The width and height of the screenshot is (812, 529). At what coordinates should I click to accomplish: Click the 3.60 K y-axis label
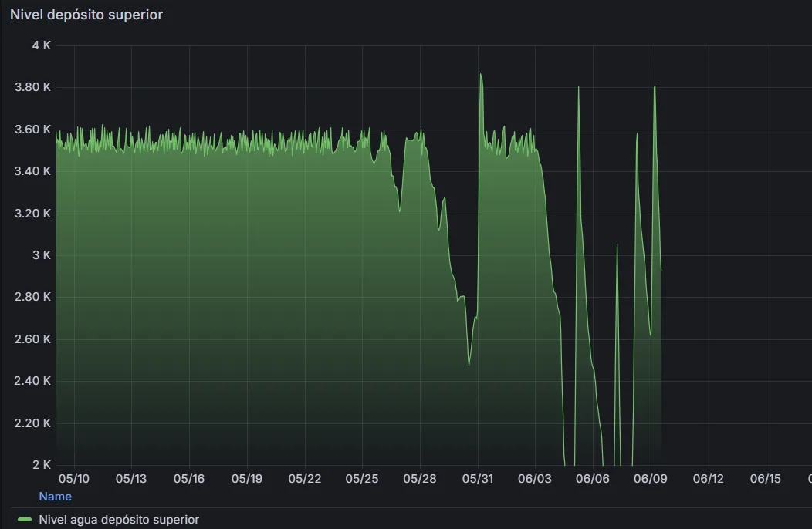click(32, 130)
